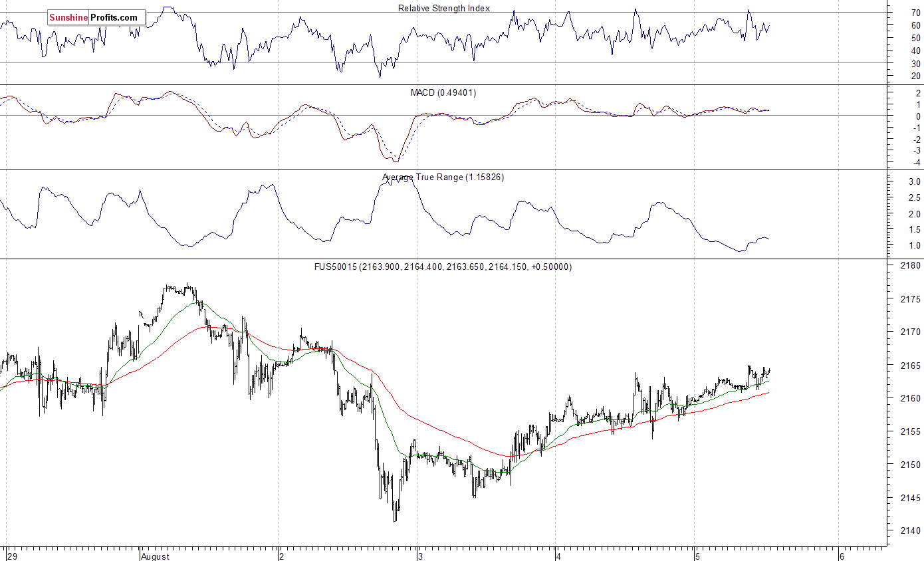The height and width of the screenshot is (561, 924).
Task: Click the 2175 price level label
Action: [912, 299]
